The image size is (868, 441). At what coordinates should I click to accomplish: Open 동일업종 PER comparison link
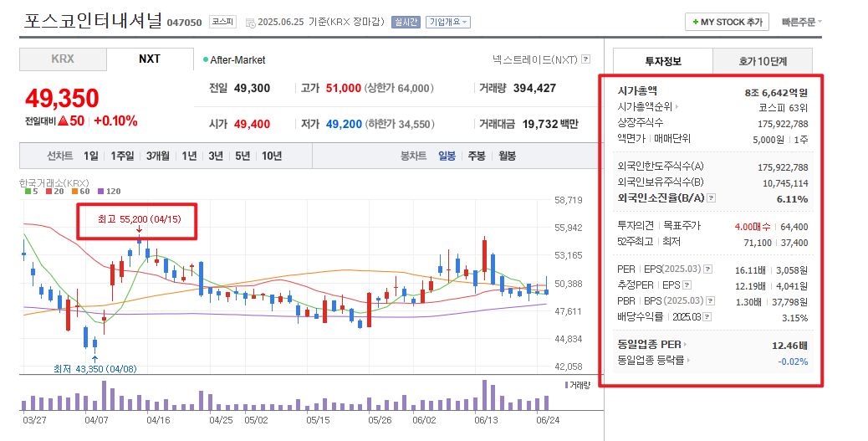point(651,345)
